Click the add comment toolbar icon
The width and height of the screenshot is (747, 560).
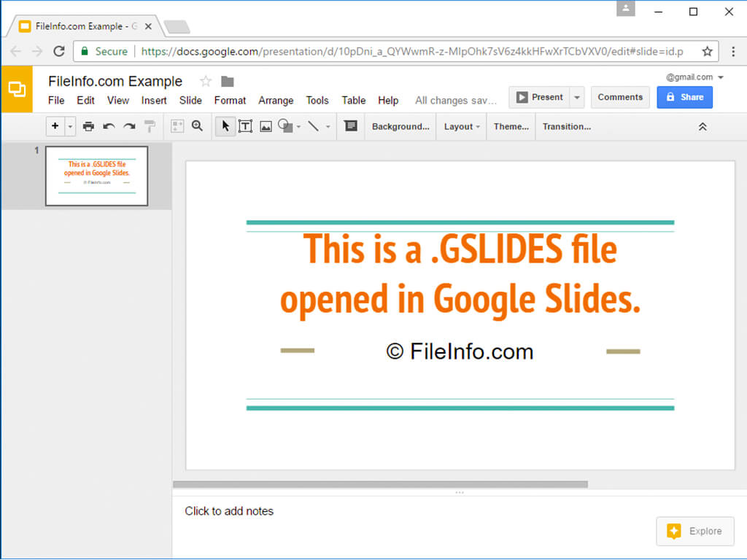coord(351,125)
